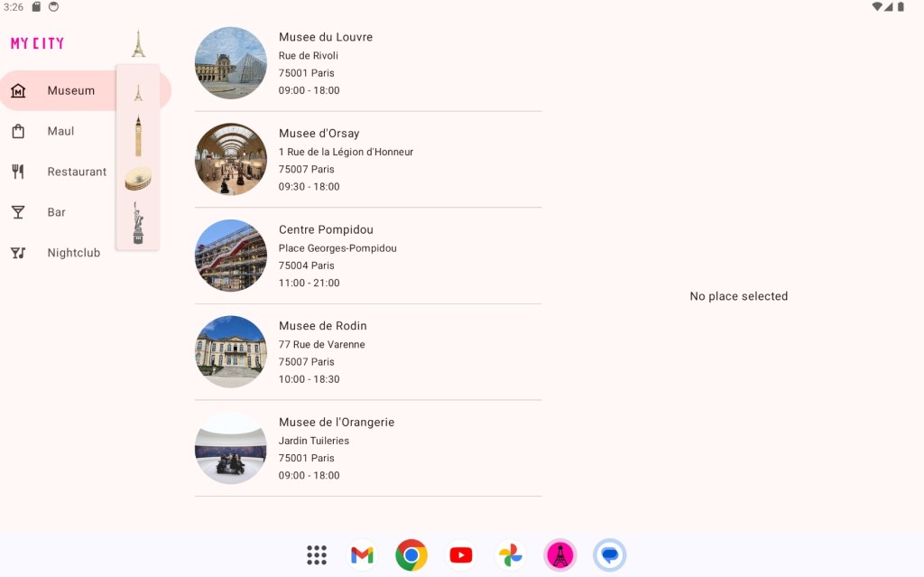This screenshot has width=924, height=577.
Task: Open the Maul category
Action: pyautogui.click(x=60, y=131)
